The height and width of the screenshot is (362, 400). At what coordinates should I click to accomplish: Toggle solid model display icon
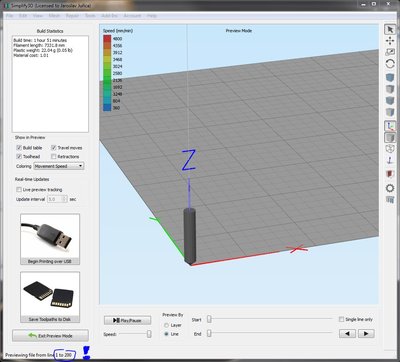click(390, 137)
